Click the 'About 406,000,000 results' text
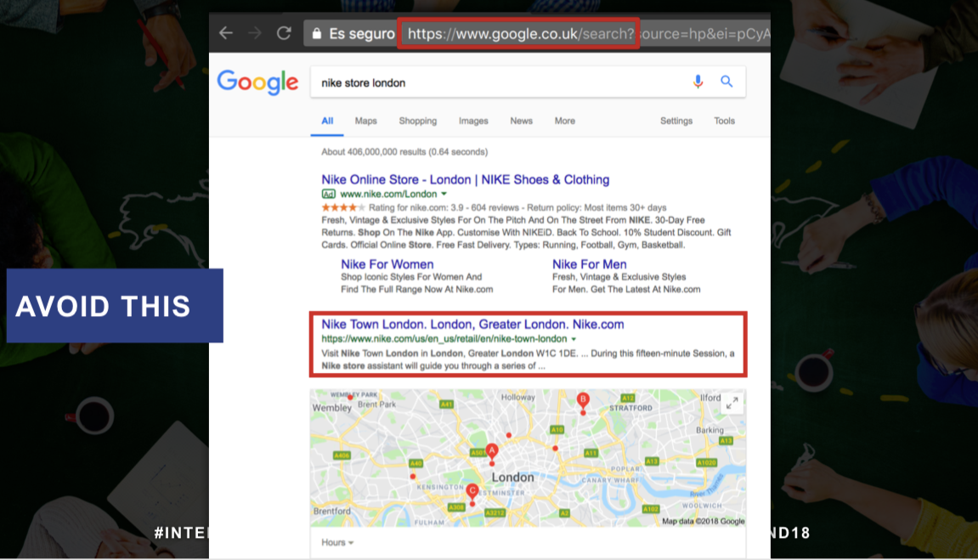Viewport: 978px width, 560px height. 404,152
